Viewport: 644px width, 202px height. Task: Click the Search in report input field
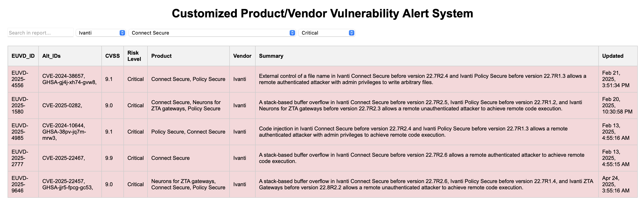(x=41, y=33)
